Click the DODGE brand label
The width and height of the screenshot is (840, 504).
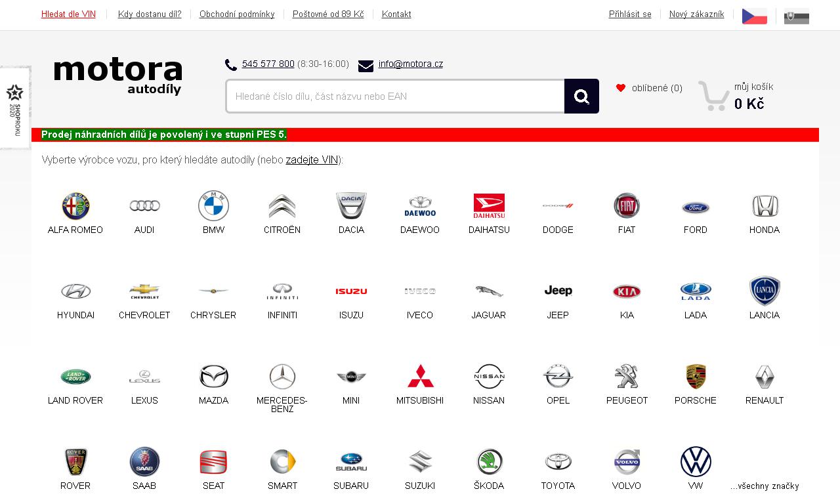pyautogui.click(x=558, y=230)
